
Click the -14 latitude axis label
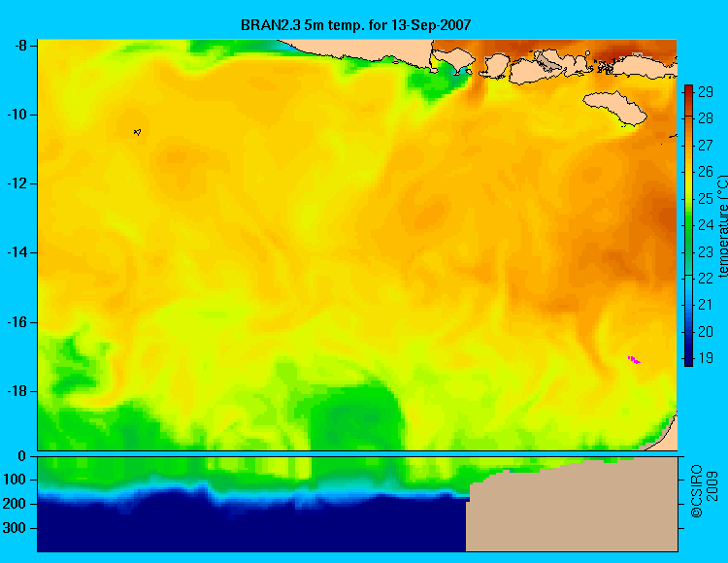[17, 253]
